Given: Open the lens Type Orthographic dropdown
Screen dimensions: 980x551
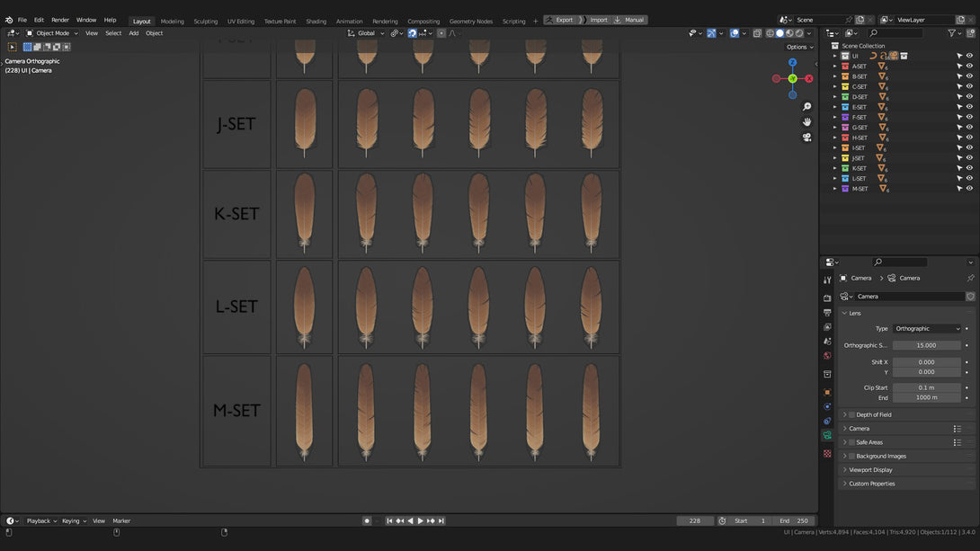Looking at the screenshot, I should (x=927, y=329).
